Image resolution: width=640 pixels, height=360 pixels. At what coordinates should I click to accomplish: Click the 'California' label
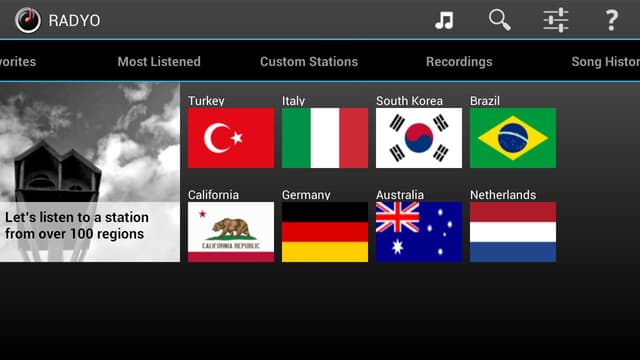pos(213,195)
